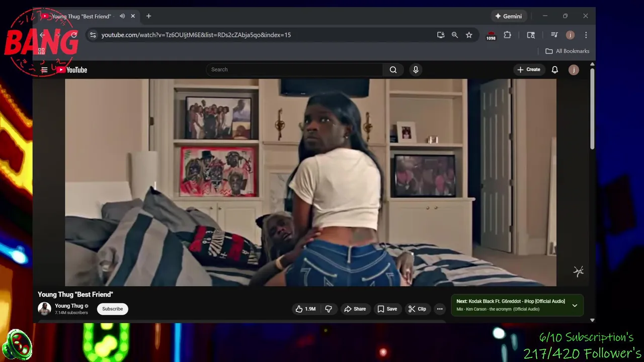Open the media controls music note icon
The height and width of the screenshot is (362, 644).
click(554, 35)
